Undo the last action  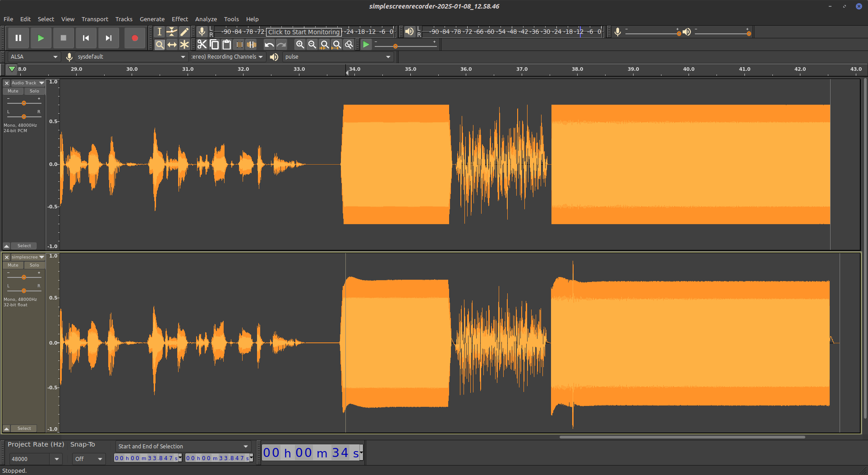(269, 44)
